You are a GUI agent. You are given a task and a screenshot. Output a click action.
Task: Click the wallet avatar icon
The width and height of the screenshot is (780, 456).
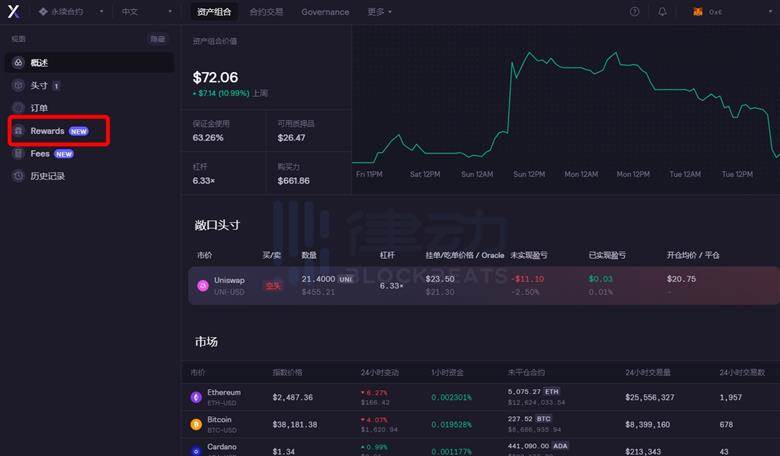[698, 11]
